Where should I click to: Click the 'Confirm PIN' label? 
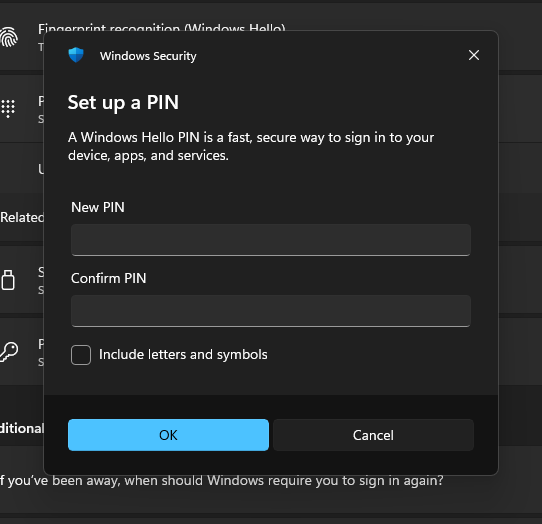pyautogui.click(x=109, y=278)
